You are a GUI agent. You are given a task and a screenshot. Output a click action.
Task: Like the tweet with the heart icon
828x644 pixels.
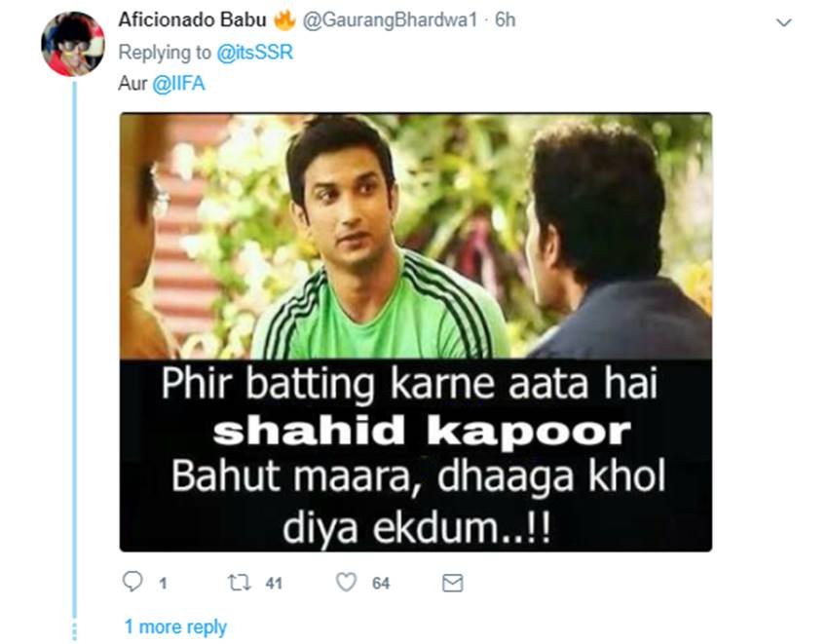click(347, 583)
